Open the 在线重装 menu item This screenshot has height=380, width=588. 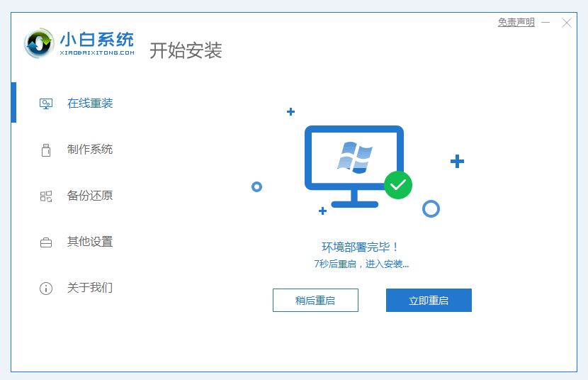pos(90,104)
